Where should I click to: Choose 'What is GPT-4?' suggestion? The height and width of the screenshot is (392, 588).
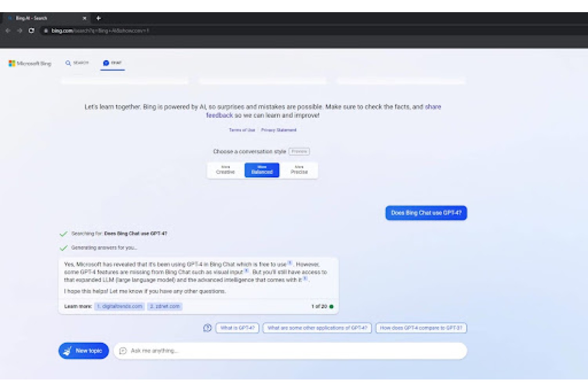[x=237, y=328]
